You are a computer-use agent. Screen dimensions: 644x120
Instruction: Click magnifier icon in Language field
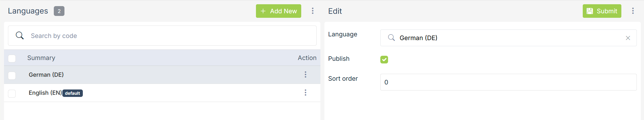(391, 38)
